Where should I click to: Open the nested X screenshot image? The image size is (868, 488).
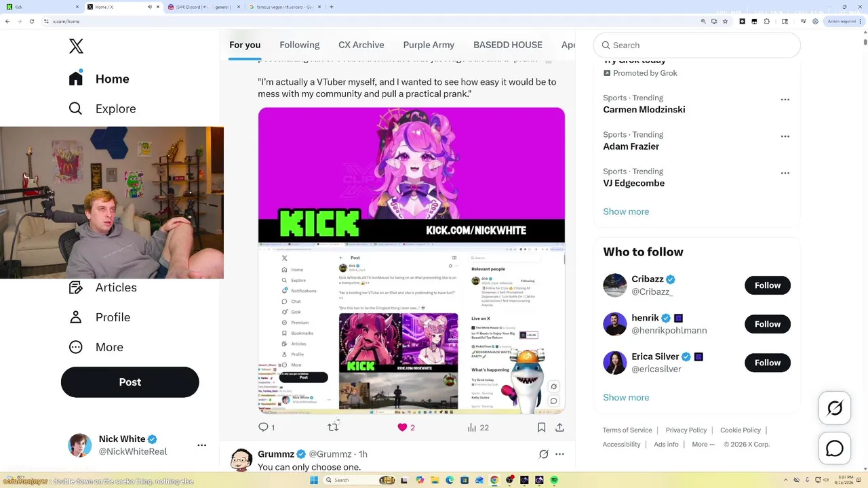tap(411, 329)
